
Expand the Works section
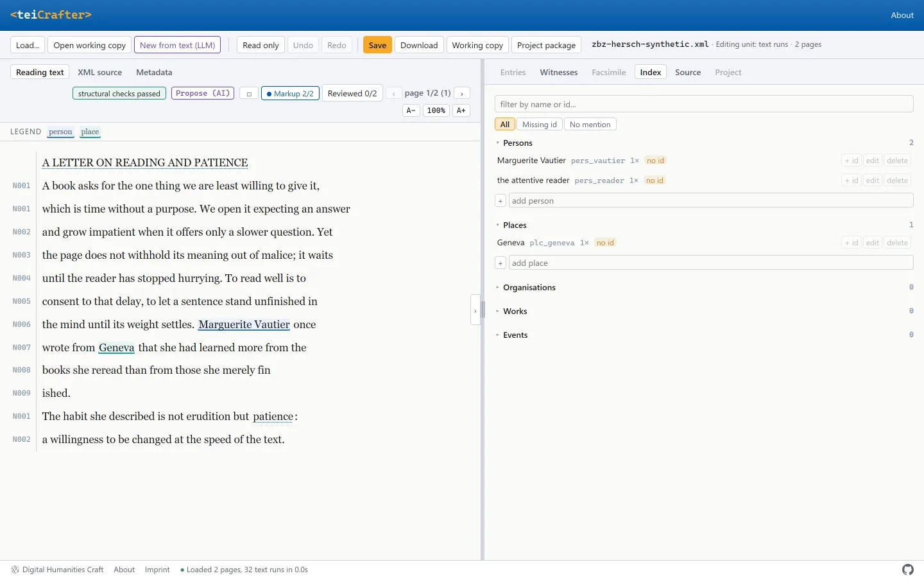[512, 311]
